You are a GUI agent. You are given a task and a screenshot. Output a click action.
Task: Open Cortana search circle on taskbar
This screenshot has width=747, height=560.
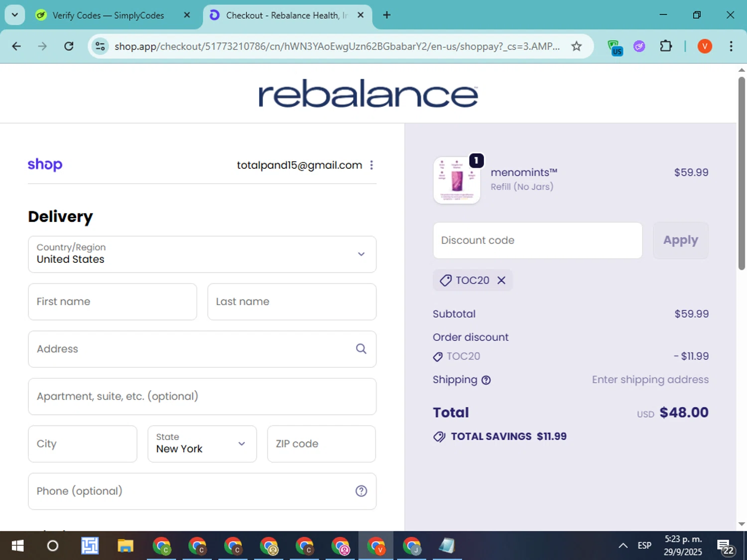pyautogui.click(x=53, y=546)
